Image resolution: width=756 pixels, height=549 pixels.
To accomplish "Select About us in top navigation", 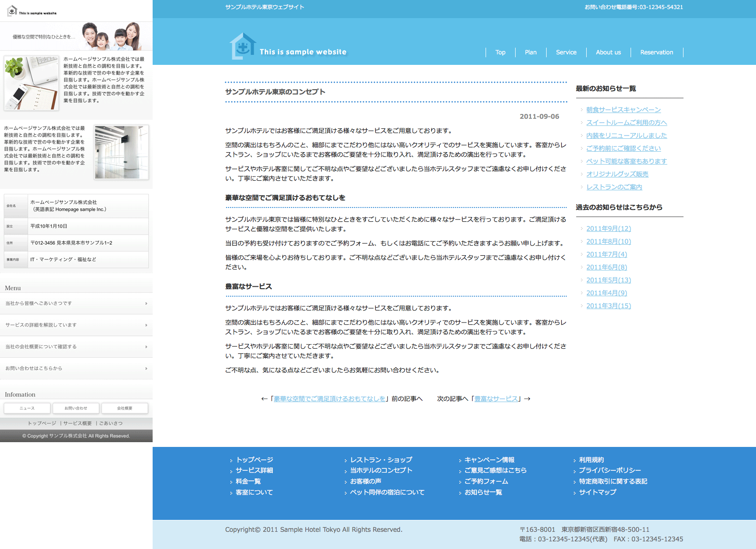I will pos(608,52).
